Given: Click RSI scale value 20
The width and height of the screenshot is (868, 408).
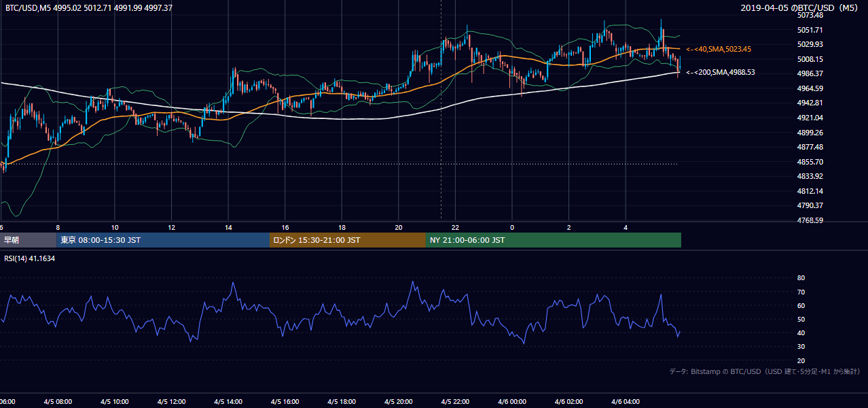Looking at the screenshot, I should pyautogui.click(x=801, y=360).
